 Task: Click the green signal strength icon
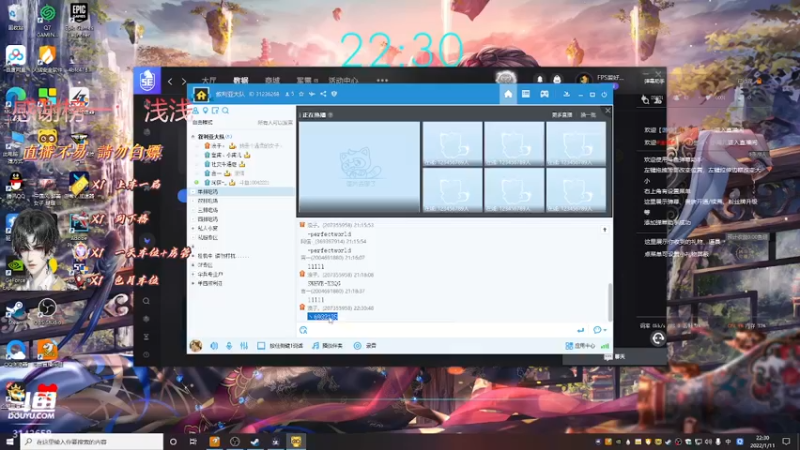(605, 346)
